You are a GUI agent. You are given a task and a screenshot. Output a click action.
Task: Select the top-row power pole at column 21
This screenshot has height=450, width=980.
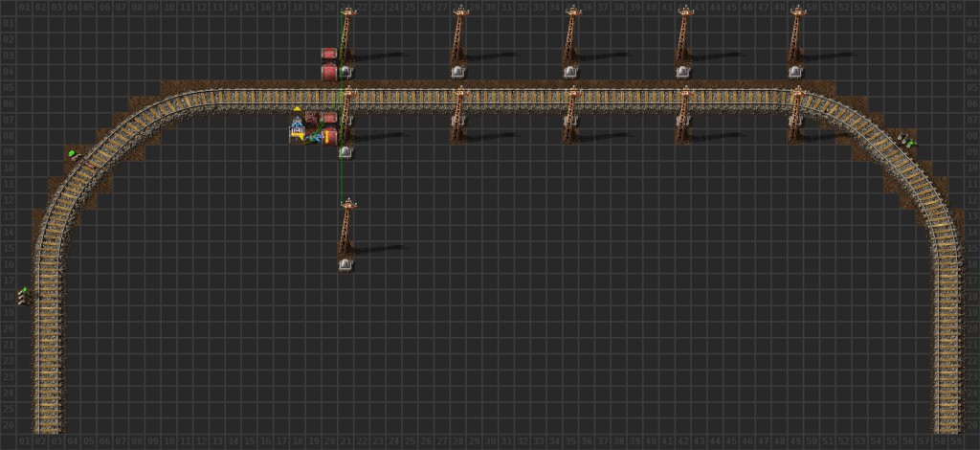346,35
